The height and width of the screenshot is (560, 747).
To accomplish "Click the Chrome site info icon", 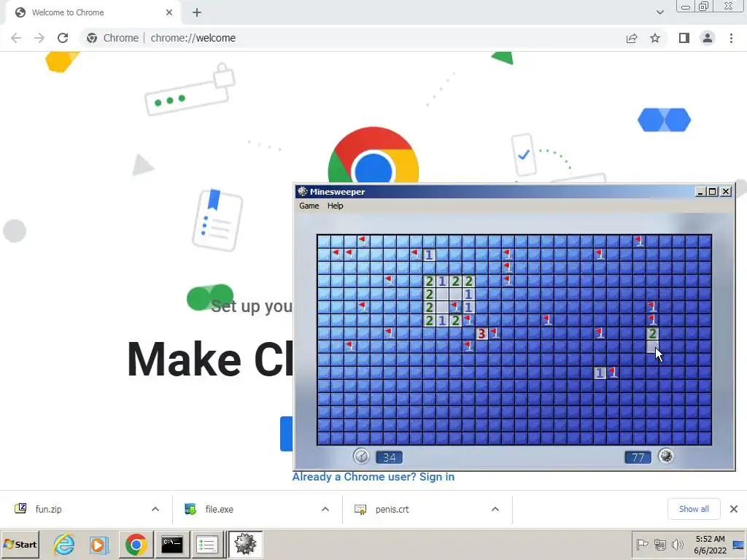I will [92, 38].
